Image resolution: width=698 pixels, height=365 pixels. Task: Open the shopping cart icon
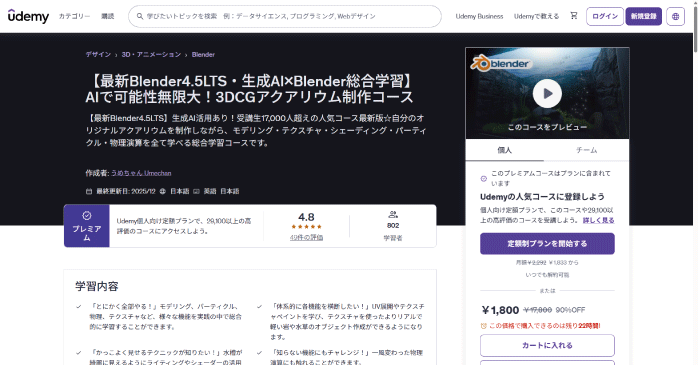click(x=574, y=16)
